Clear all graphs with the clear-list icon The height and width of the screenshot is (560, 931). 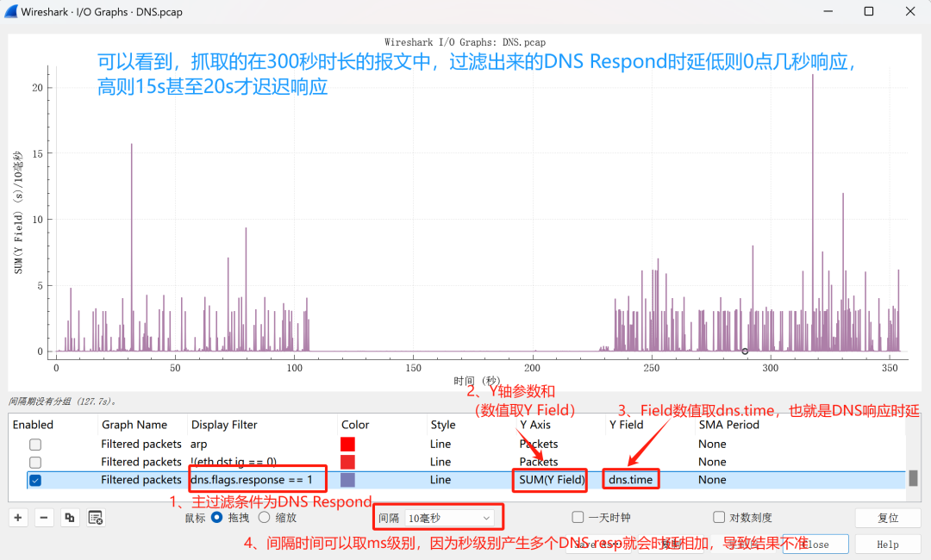[96, 518]
